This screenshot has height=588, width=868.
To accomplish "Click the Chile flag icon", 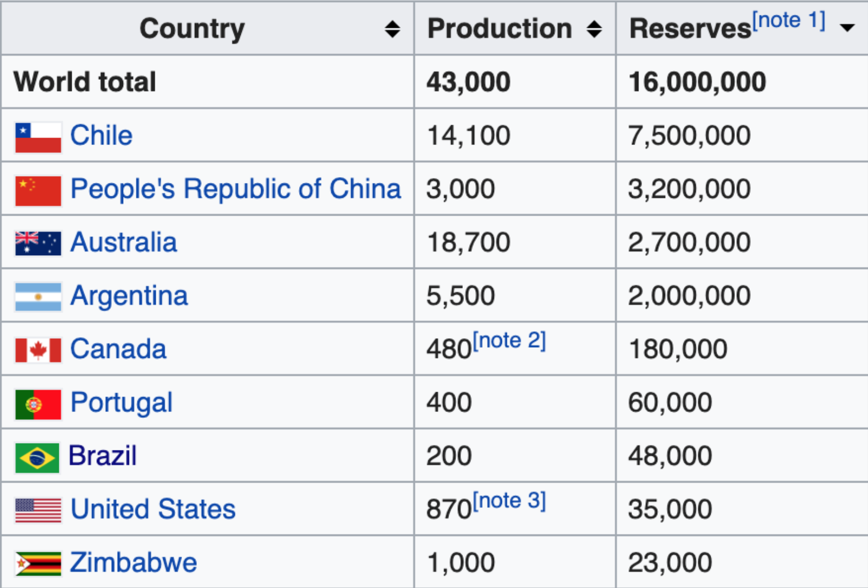I will [x=38, y=138].
